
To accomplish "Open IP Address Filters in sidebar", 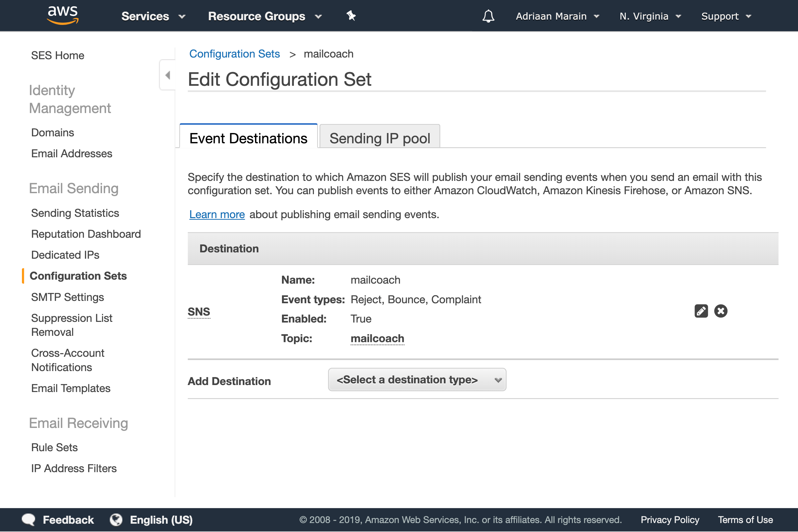I will tap(73, 468).
